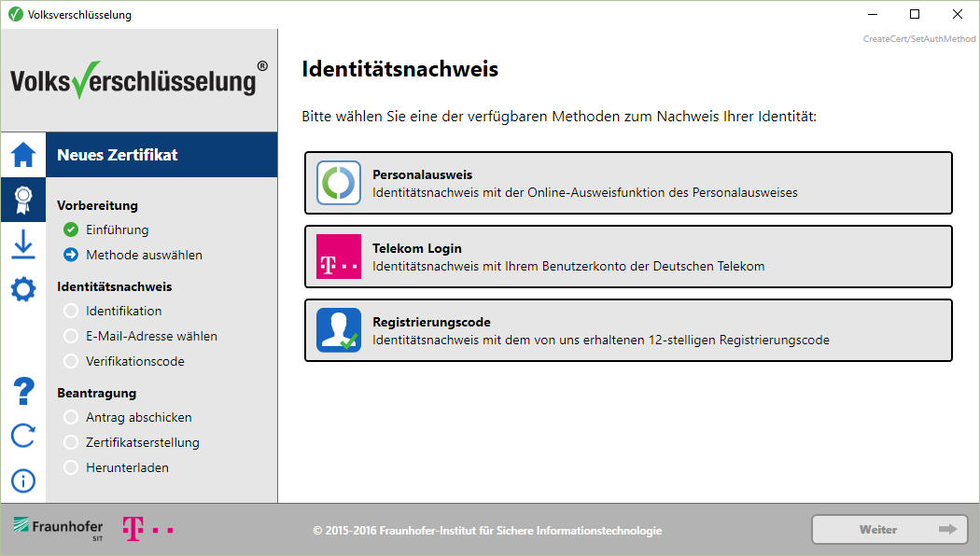This screenshot has height=556, width=980.
Task: Select E-Mail-Adresse wählen step
Action: 151,336
